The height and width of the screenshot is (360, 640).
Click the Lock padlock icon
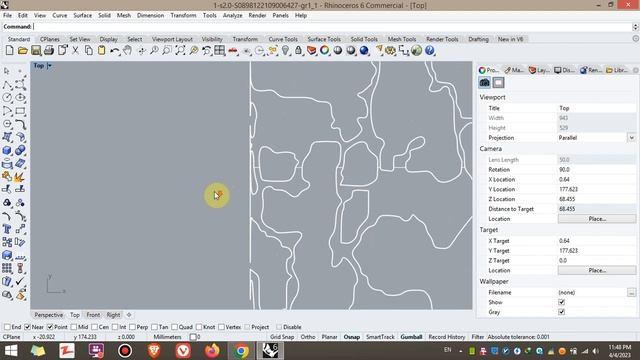point(298,50)
